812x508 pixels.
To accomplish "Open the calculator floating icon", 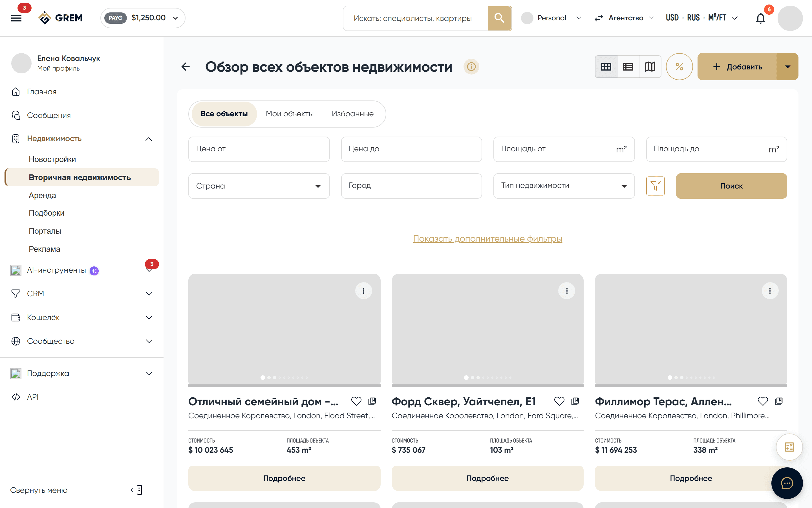I will (x=789, y=447).
